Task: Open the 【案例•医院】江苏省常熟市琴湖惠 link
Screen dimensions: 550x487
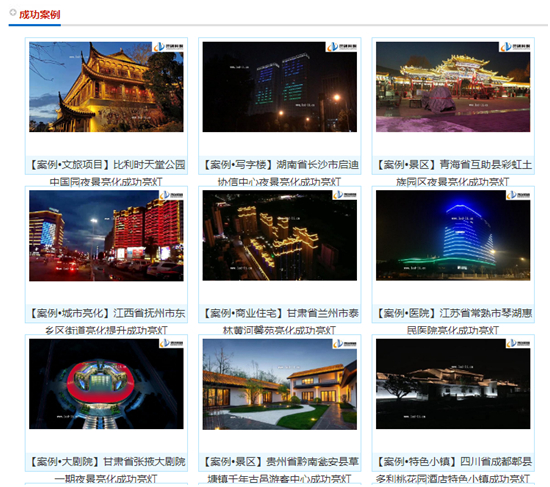Action: 453,313
